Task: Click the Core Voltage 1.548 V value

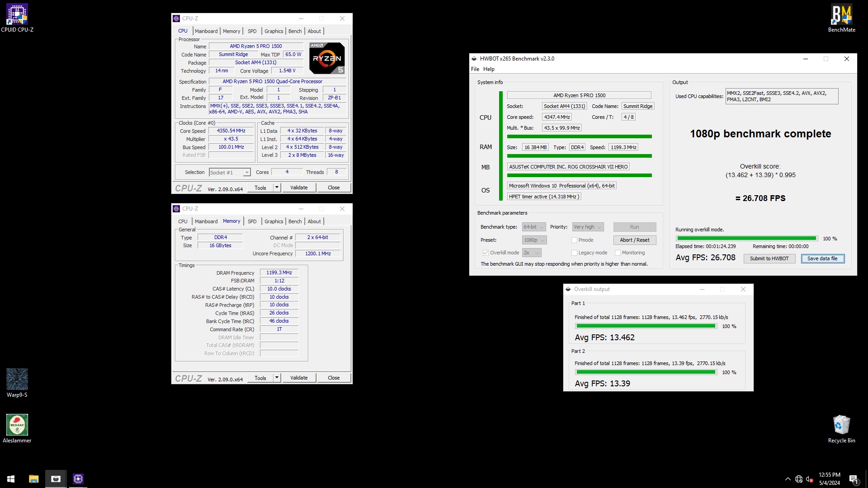Action: [x=287, y=70]
